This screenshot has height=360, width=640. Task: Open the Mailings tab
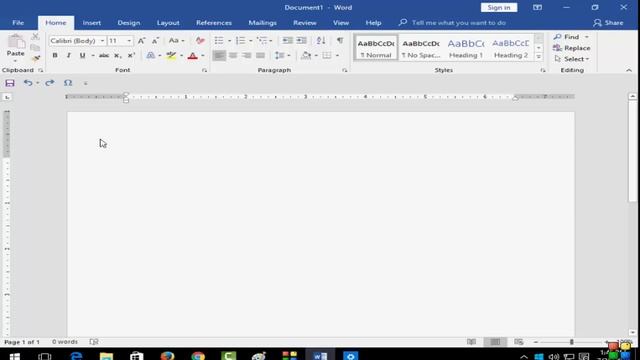[x=262, y=23]
